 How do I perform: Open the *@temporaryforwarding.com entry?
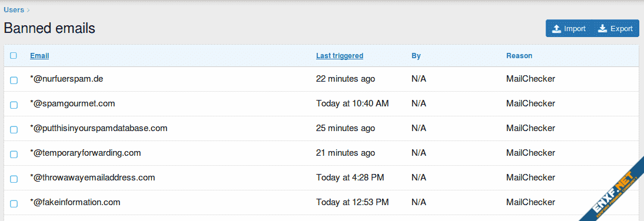tap(85, 153)
